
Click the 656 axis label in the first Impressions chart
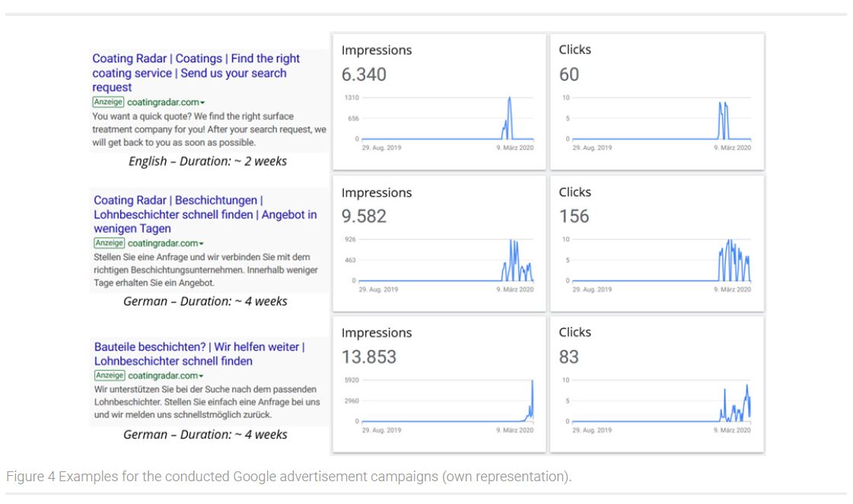(x=354, y=119)
